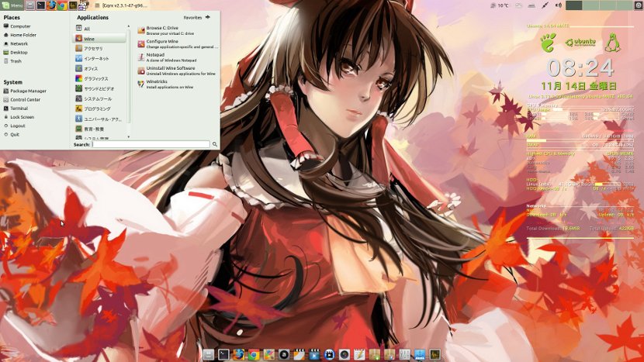The width and height of the screenshot is (644, 362).
Task: Open Control Center under System
Action: pyautogui.click(x=23, y=99)
